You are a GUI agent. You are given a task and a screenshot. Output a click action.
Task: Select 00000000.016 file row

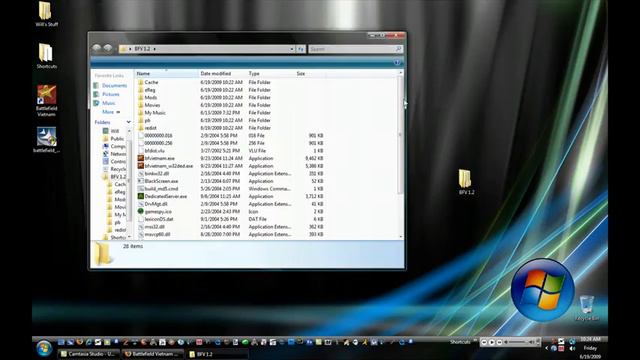(231, 136)
